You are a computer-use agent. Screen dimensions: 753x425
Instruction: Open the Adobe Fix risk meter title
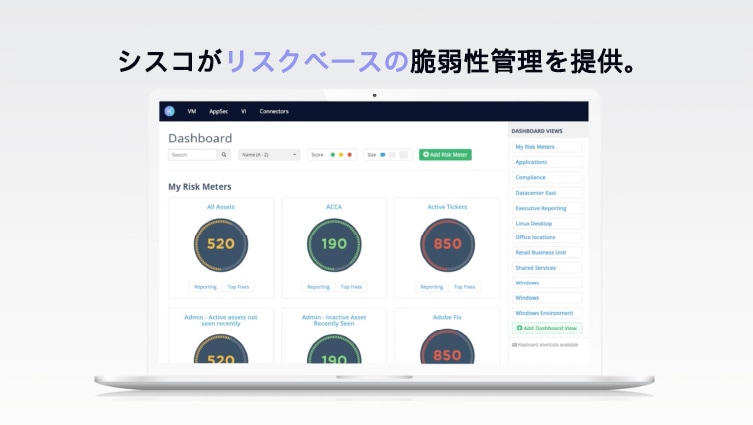[x=447, y=317]
